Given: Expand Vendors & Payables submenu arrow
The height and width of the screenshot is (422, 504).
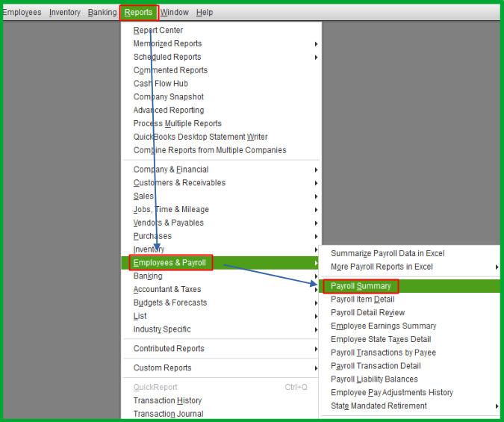Looking at the screenshot, I should [x=316, y=223].
